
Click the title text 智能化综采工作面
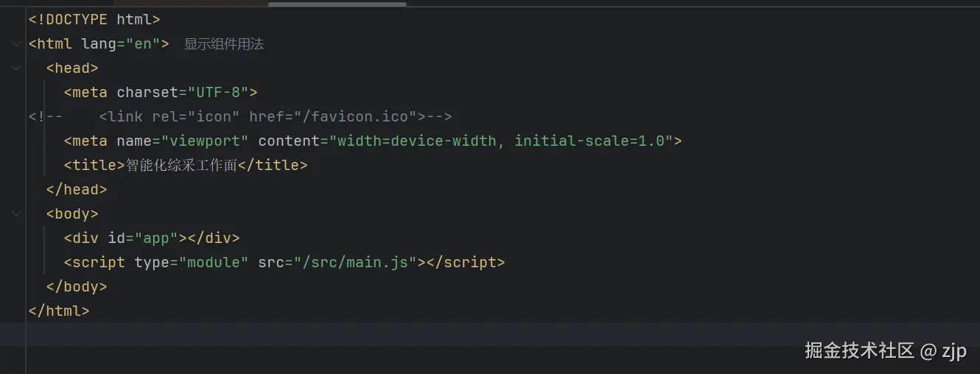pyautogui.click(x=182, y=166)
